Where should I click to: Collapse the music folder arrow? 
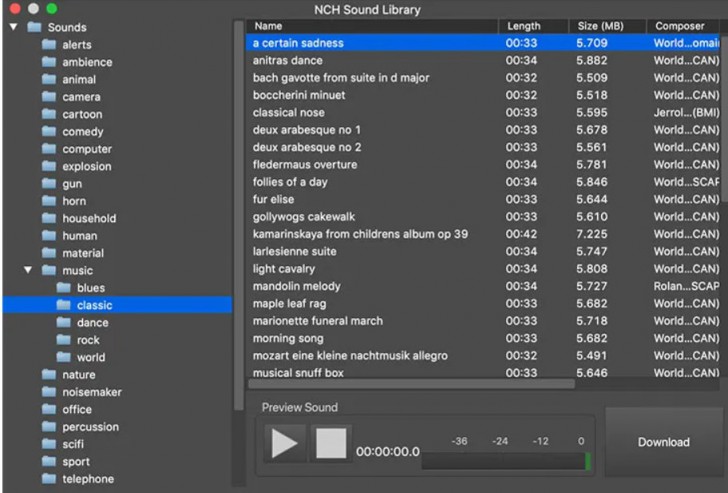[28, 270]
